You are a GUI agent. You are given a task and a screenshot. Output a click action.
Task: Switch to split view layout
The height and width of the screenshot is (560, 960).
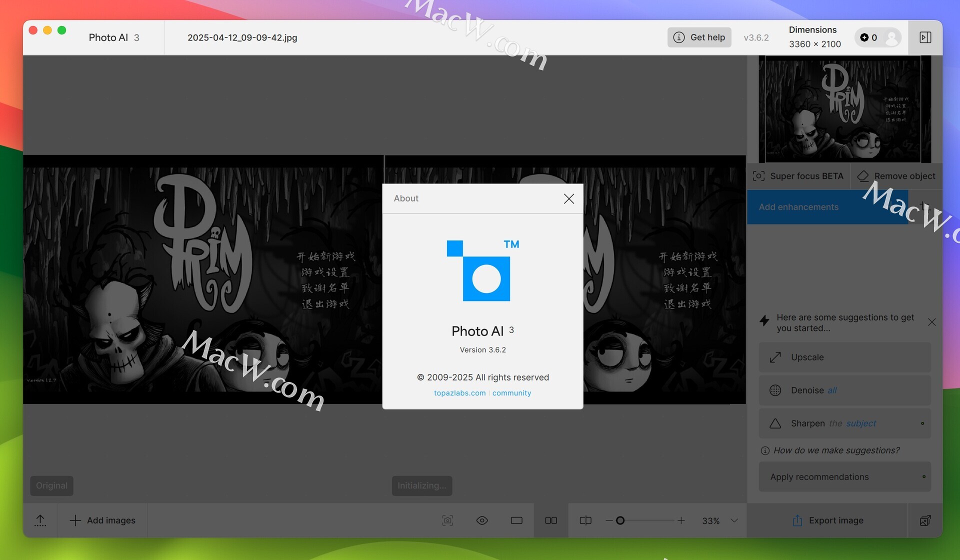[585, 520]
